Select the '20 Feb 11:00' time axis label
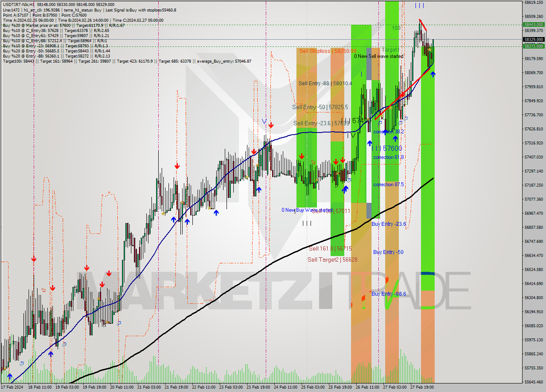The width and height of the screenshot is (546, 392). (121, 387)
